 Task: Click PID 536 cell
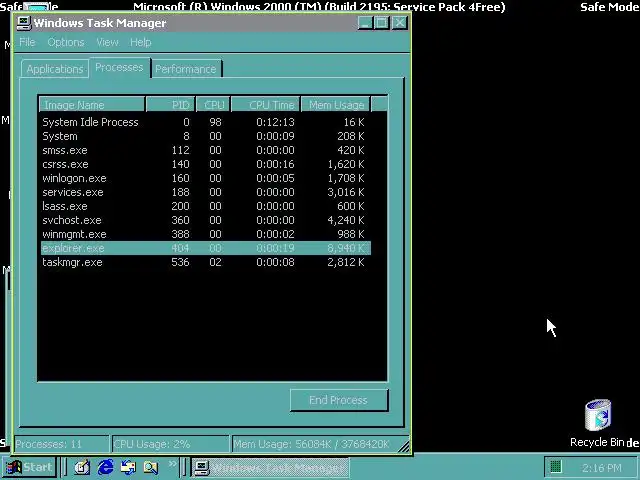(180, 262)
